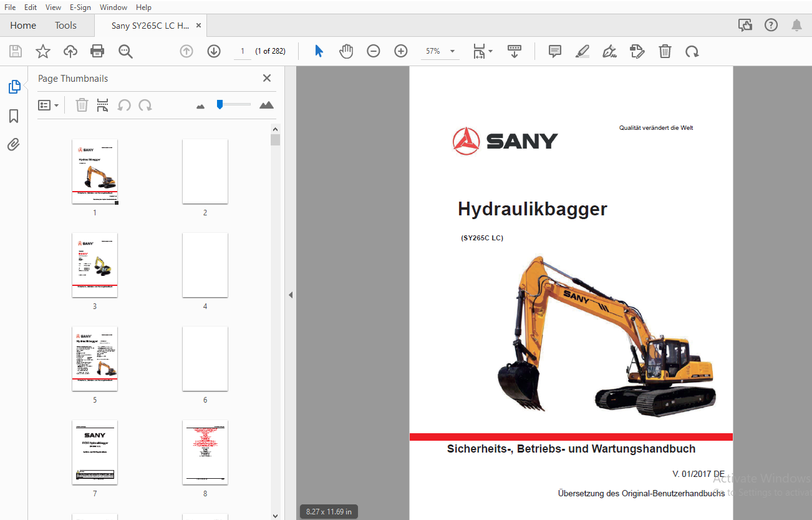812x520 pixels.
Task: Select page 8 thumbnail
Action: [x=205, y=453]
